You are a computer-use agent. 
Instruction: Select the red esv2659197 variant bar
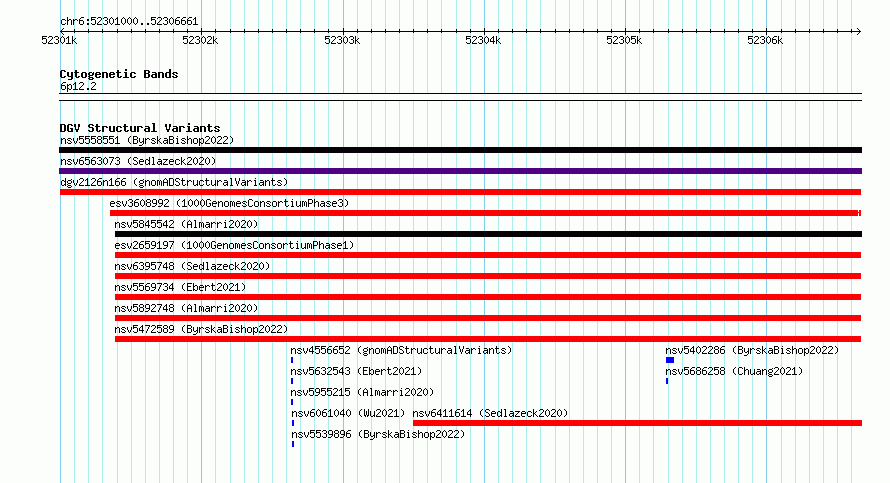tap(488, 255)
